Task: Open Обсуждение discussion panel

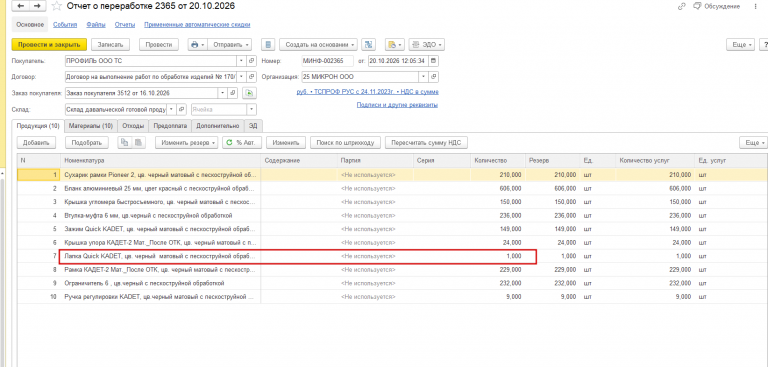Action: tap(716, 6)
